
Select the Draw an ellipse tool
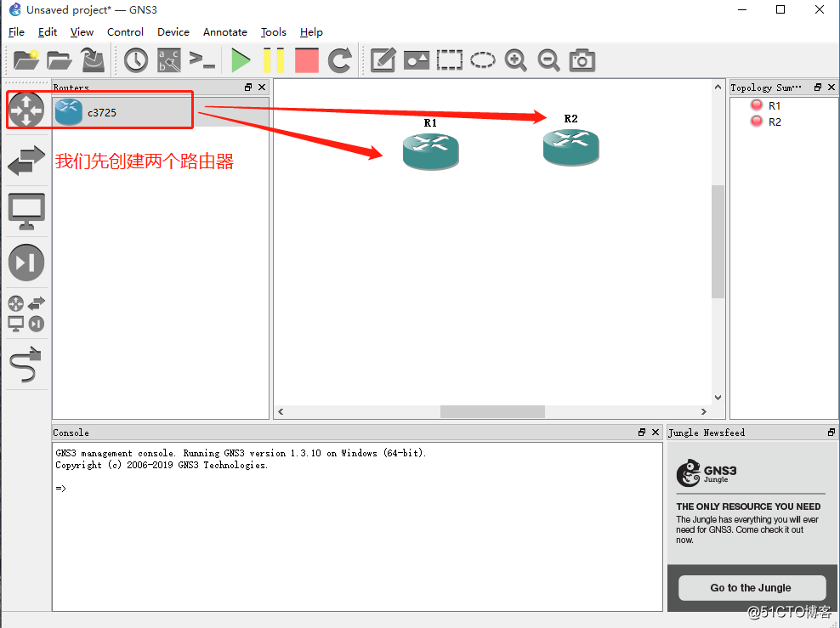click(483, 60)
